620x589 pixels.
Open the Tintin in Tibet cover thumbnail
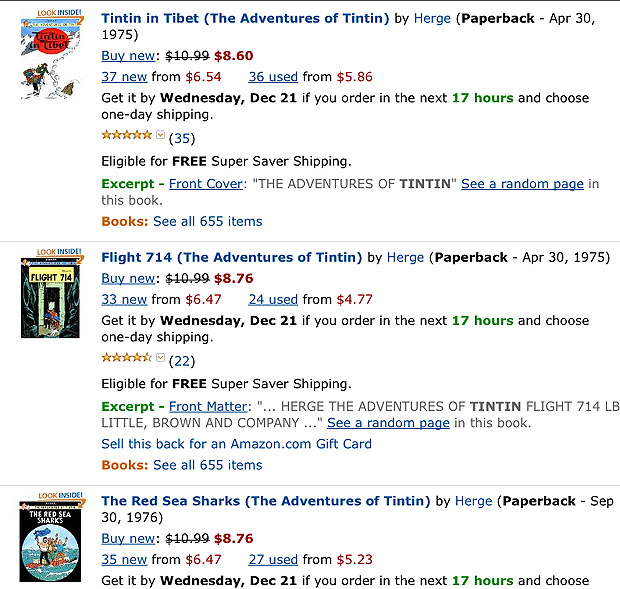point(50,57)
